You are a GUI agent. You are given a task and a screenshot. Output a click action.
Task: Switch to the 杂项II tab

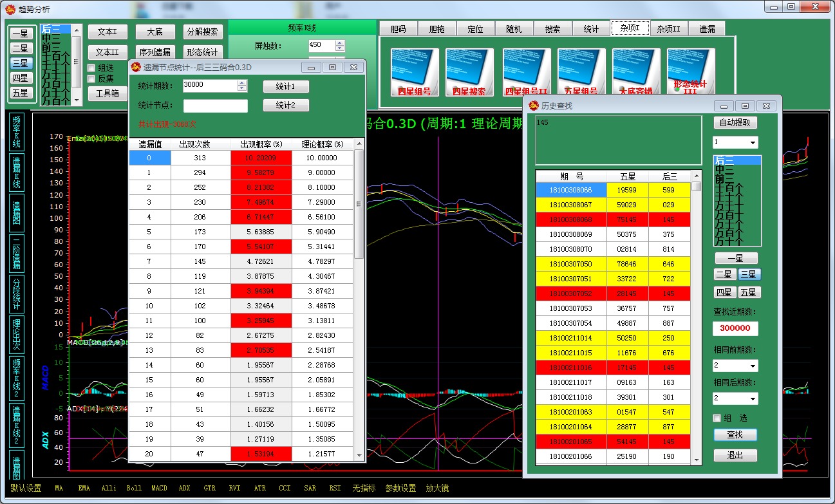(x=668, y=29)
